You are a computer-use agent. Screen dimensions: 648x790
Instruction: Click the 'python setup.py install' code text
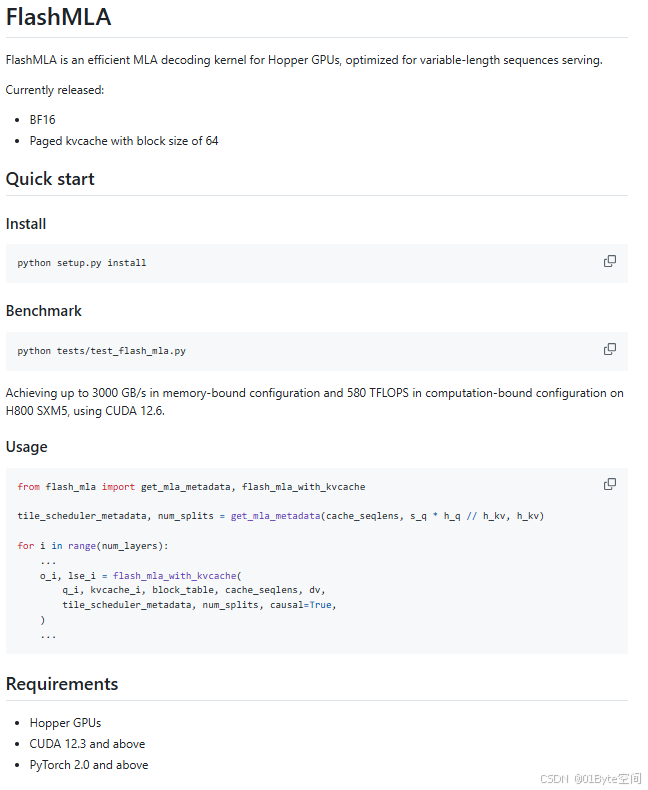(x=82, y=263)
